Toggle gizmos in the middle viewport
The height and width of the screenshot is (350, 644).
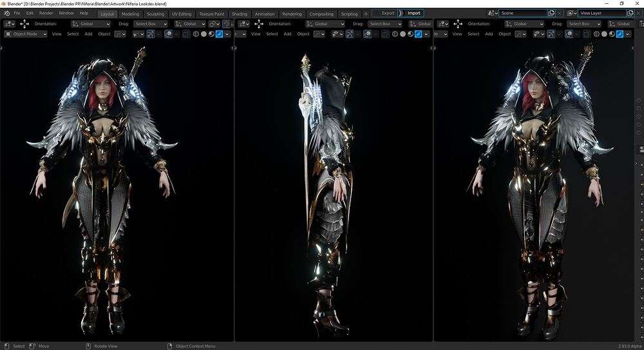click(350, 34)
